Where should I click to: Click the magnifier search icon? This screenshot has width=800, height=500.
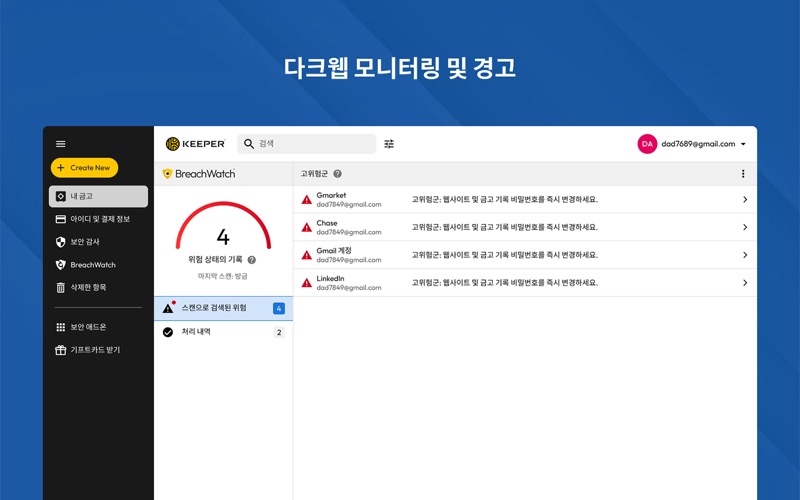click(x=249, y=144)
